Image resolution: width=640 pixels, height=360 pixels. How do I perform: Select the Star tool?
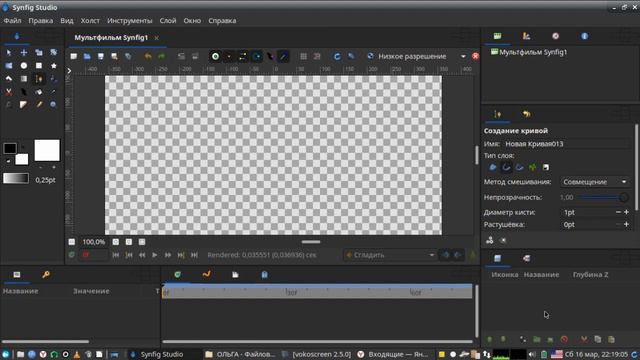coord(53,66)
